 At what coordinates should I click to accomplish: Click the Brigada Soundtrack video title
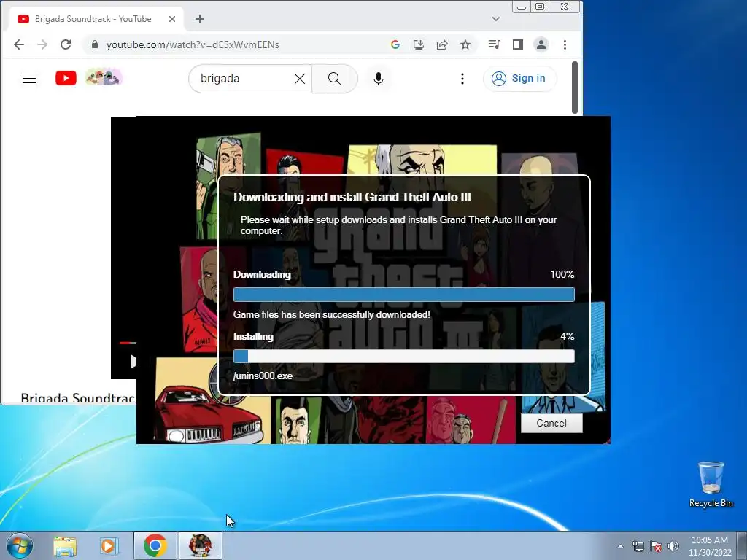tap(78, 397)
